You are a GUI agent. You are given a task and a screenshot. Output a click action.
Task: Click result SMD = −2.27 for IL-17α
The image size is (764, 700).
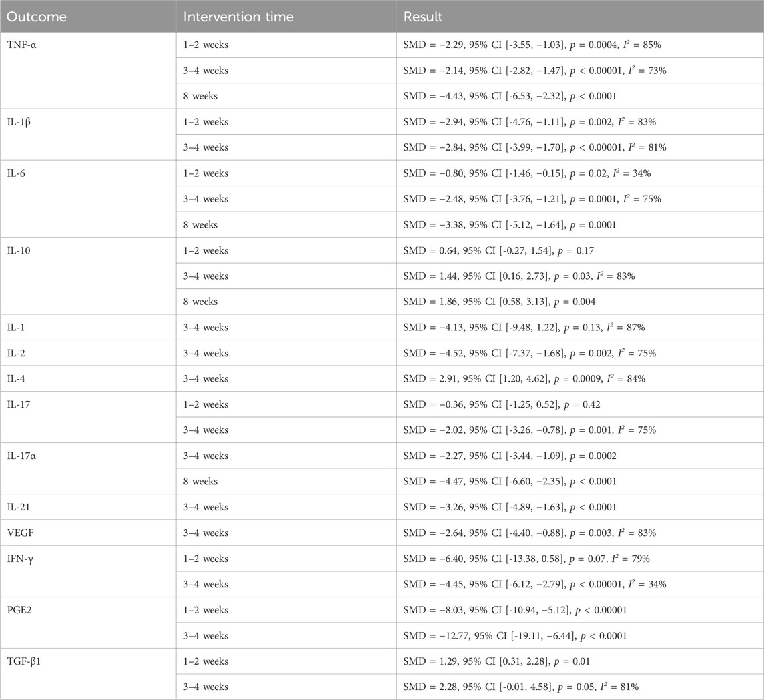pos(580,456)
